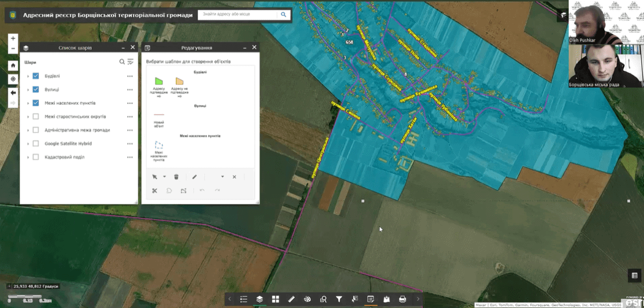This screenshot has width=644, height=308.
Task: Open options menu for Межі населених пунктів
Action: (130, 103)
